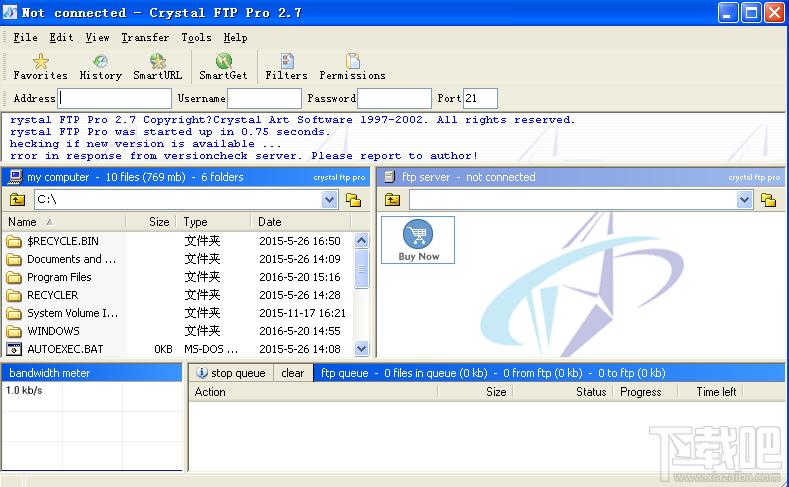The height and width of the screenshot is (487, 789).
Task: Open the View menu
Action: click(x=97, y=37)
